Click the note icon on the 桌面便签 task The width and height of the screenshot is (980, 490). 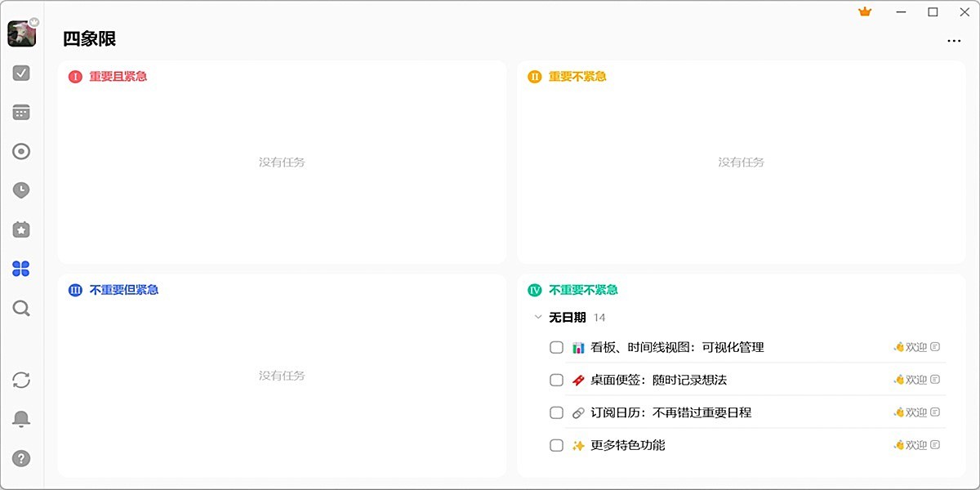936,380
